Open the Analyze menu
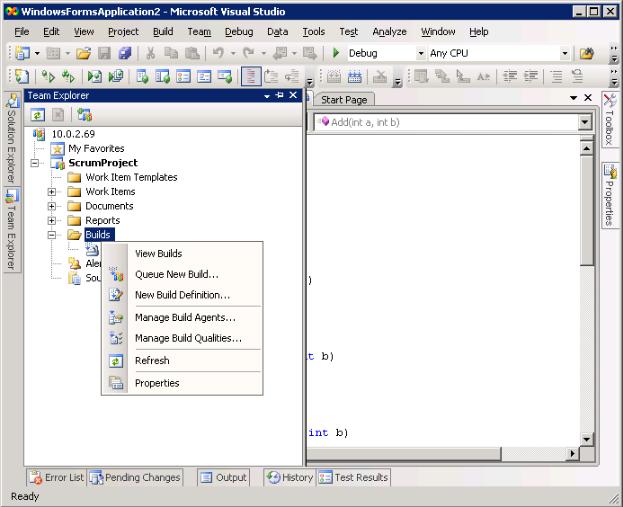Screen dimensions: 623x507 tap(389, 32)
